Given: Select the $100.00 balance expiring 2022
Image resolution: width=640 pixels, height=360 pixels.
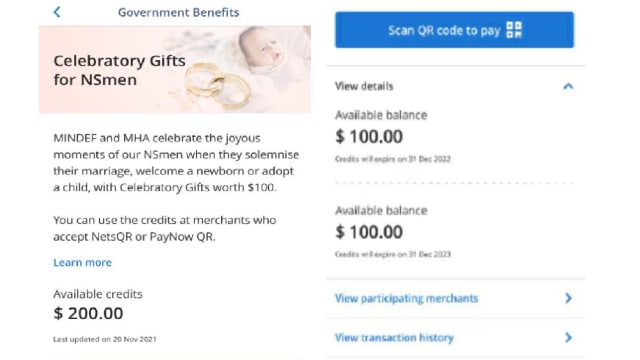Looking at the screenshot, I should click(x=369, y=137).
